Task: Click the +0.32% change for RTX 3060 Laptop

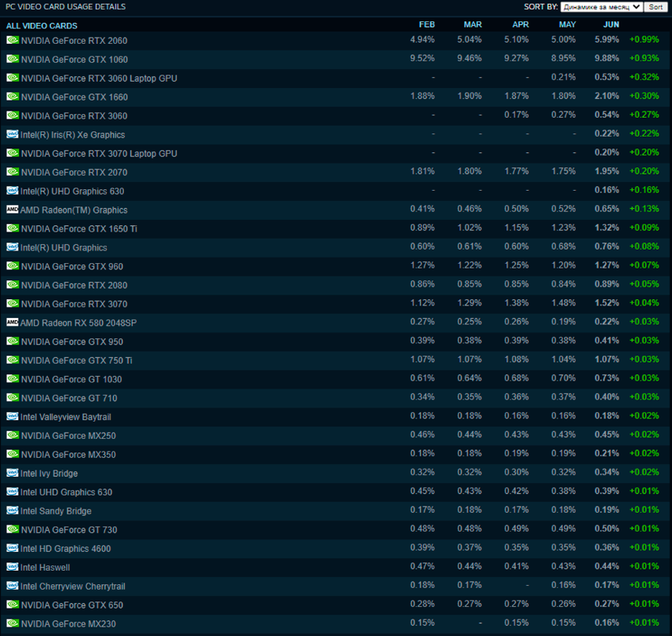Action: [644, 77]
